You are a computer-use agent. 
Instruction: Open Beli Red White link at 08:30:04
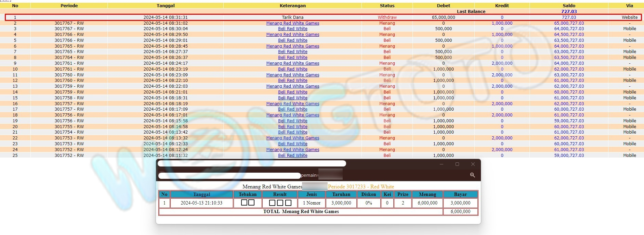[x=292, y=29]
